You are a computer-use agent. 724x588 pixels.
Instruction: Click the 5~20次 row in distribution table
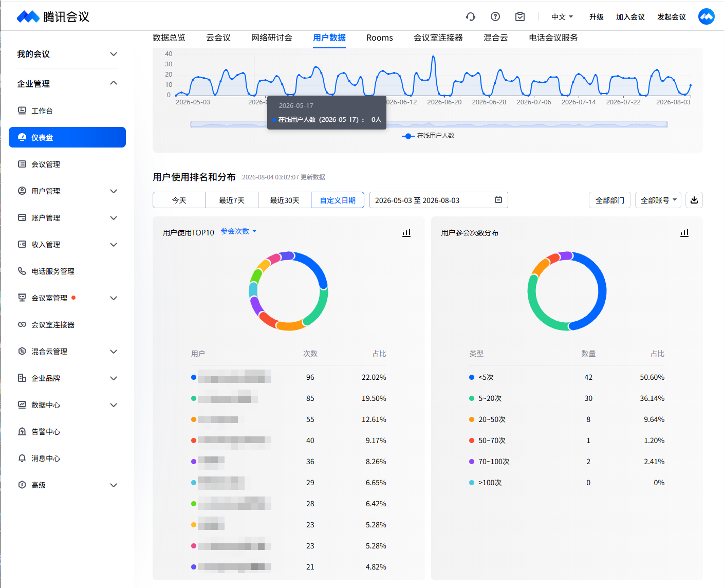click(567, 398)
